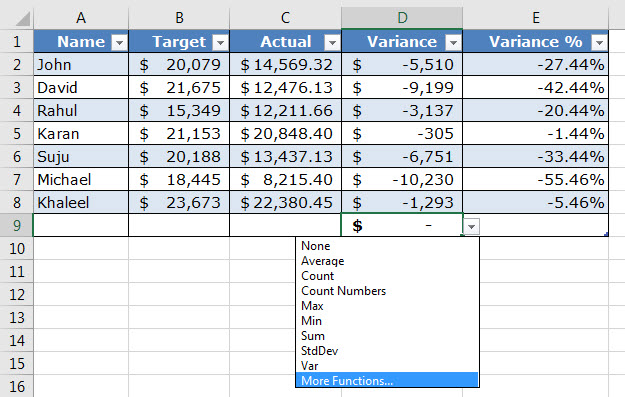Open the Variance % column filter dropdown
The image size is (625, 397).
(x=599, y=42)
